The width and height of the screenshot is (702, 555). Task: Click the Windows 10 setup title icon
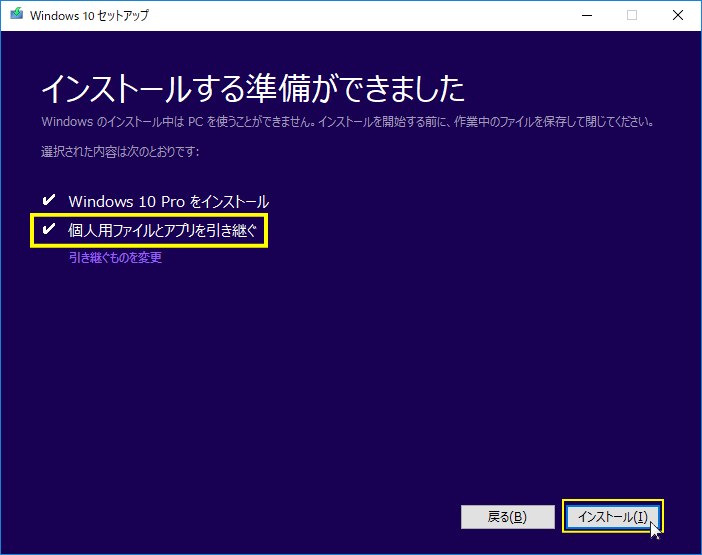(x=17, y=14)
